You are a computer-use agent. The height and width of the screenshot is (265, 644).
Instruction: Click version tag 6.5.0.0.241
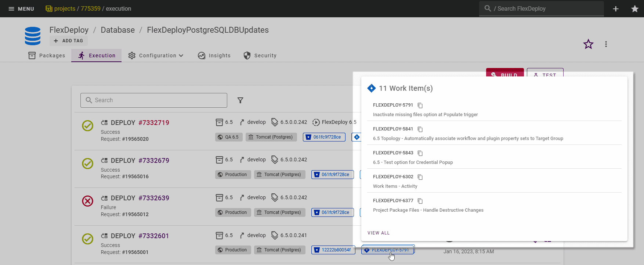point(293,235)
